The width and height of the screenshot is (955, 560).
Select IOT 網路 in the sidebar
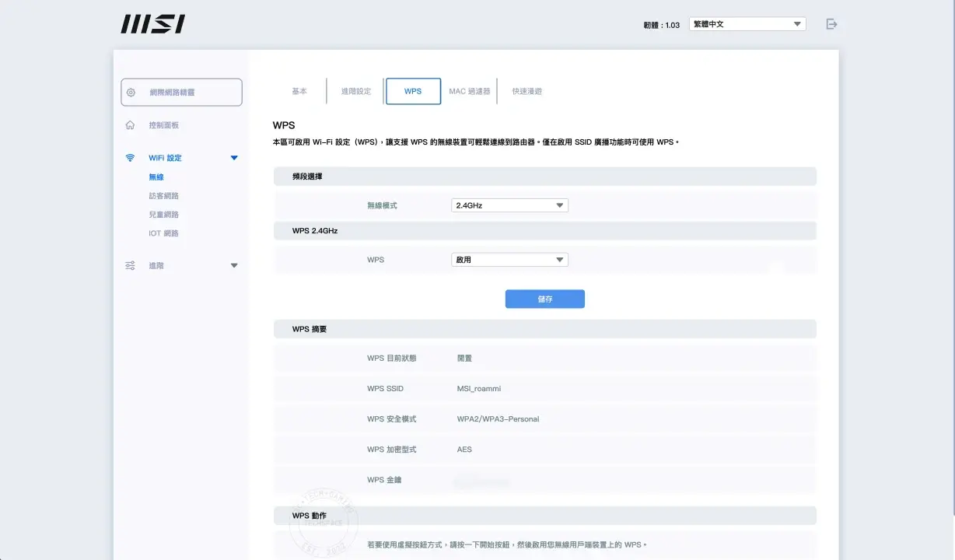click(x=163, y=233)
